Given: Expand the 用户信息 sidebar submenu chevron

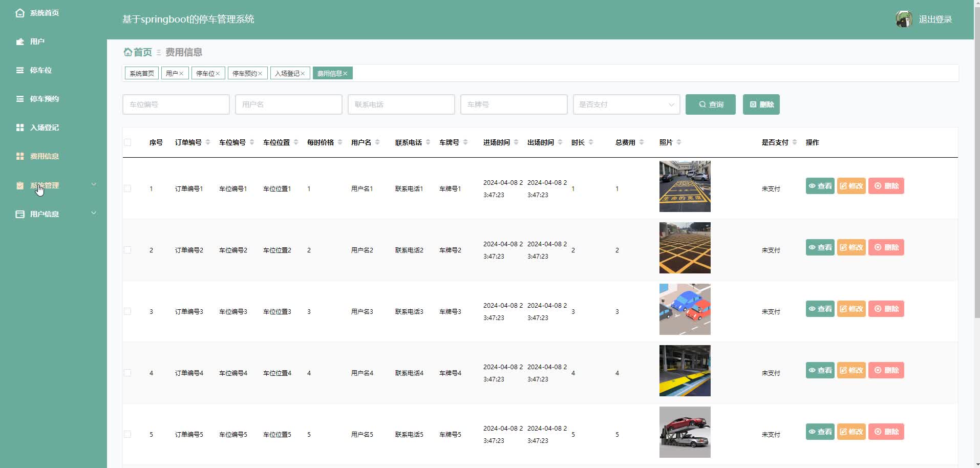Looking at the screenshot, I should 94,213.
